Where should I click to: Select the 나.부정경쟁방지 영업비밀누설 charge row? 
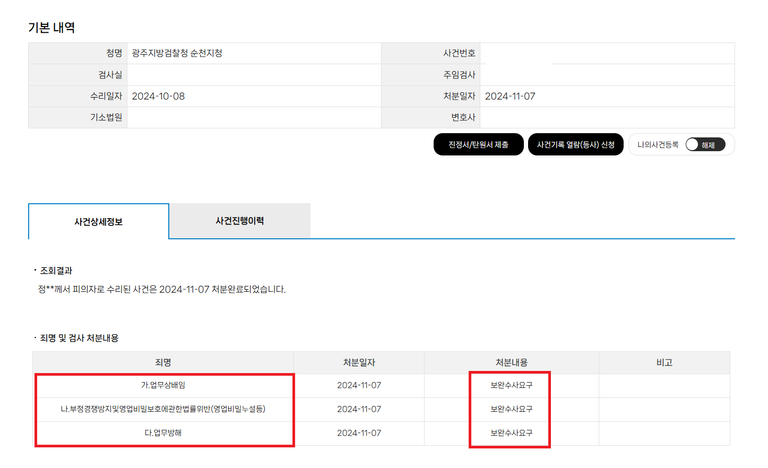[x=164, y=409]
